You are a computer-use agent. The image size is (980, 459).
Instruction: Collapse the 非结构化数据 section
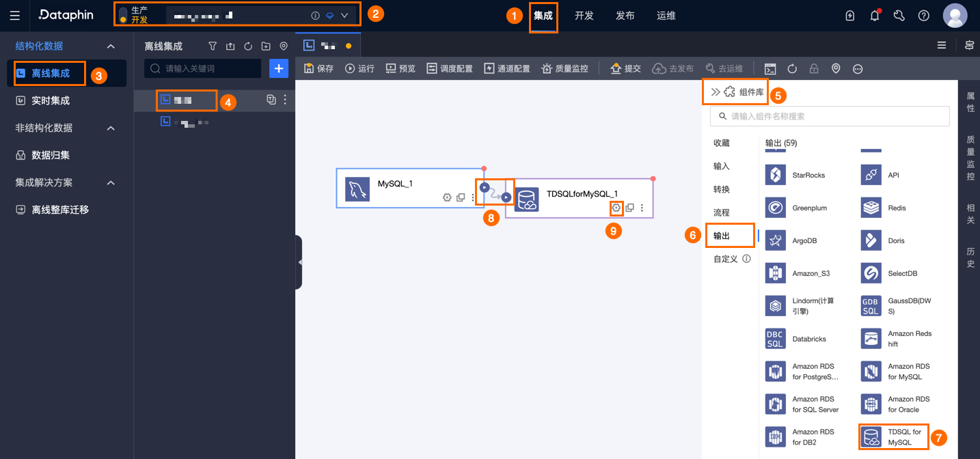coord(111,128)
